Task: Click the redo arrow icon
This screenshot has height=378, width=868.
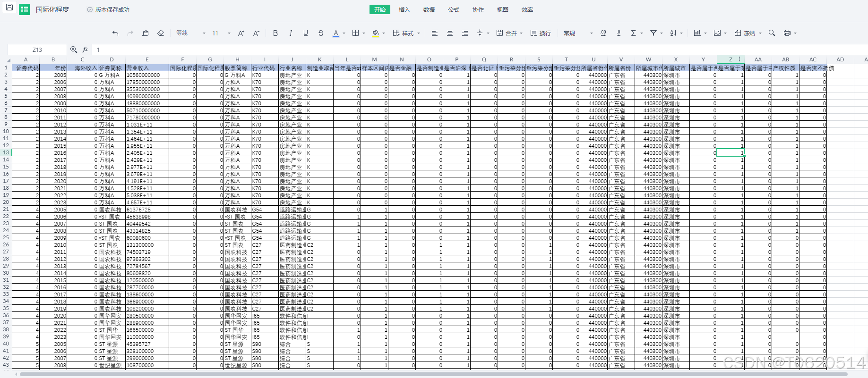Action: (x=130, y=33)
